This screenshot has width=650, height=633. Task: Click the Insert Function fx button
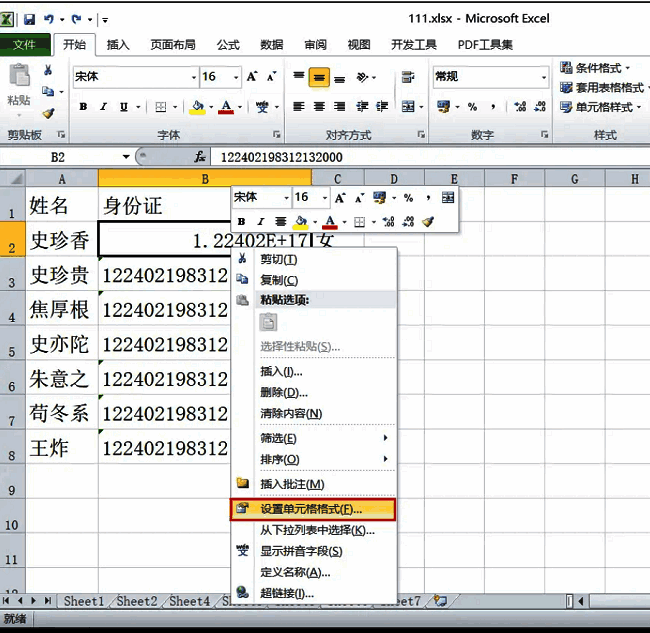(x=200, y=157)
